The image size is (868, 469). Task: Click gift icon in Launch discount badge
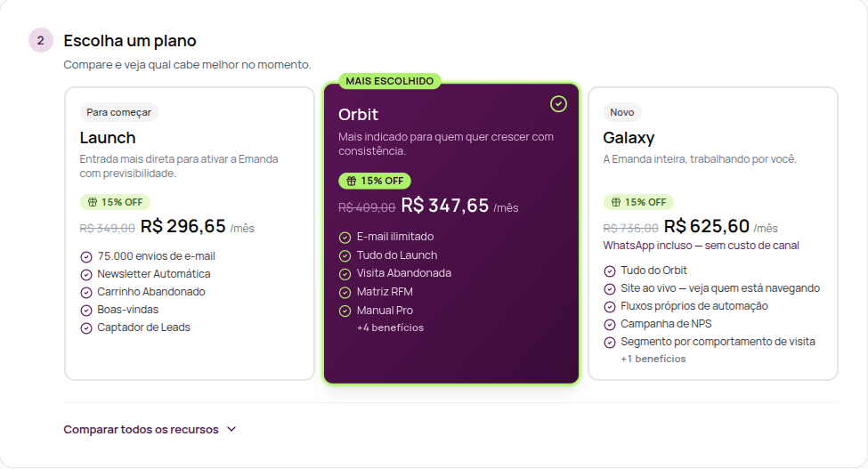(x=93, y=202)
